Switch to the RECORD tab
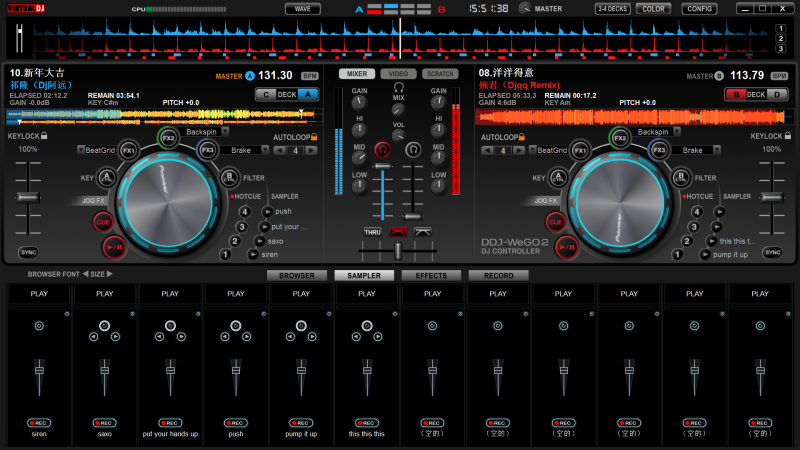 point(498,276)
